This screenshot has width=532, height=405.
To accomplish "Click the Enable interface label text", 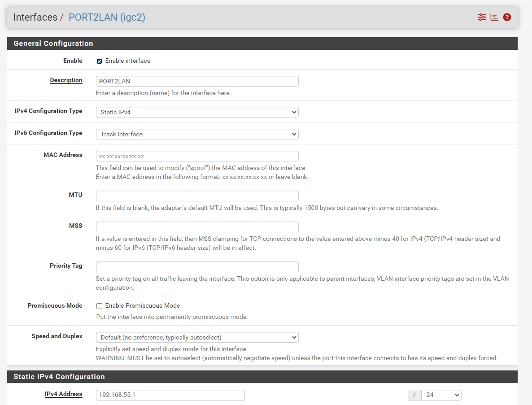I will [x=127, y=61].
